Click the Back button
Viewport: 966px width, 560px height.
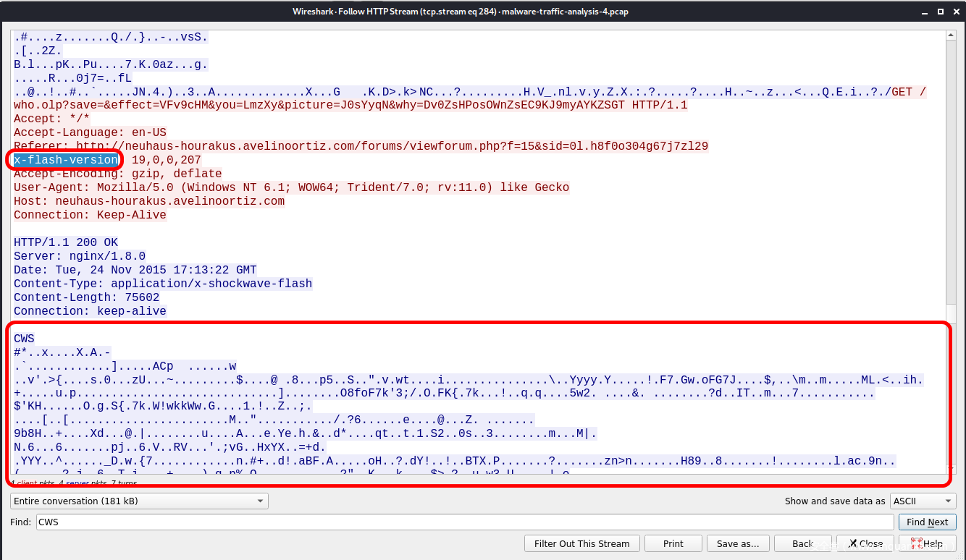tap(802, 543)
